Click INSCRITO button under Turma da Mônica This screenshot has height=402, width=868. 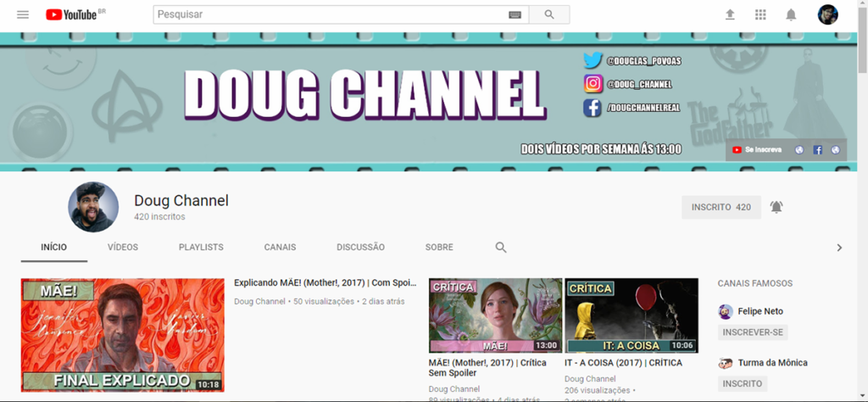743,383
